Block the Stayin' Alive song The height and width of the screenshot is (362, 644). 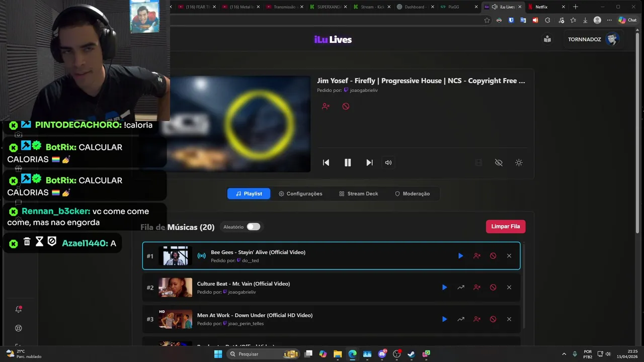[493, 256]
